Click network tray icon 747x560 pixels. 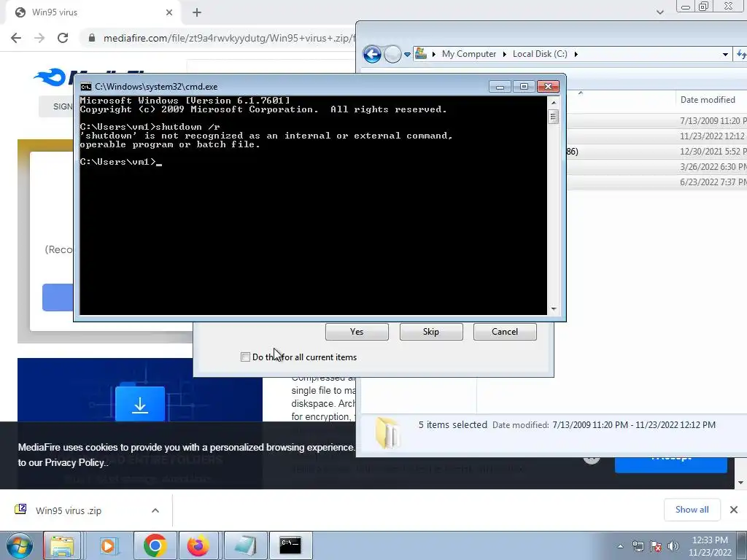click(x=638, y=546)
